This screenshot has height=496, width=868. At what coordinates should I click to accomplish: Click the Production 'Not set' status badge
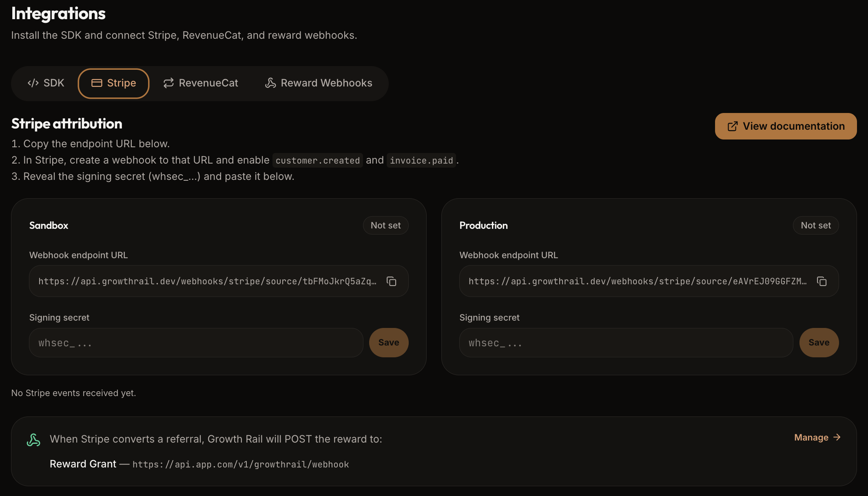[x=816, y=226]
